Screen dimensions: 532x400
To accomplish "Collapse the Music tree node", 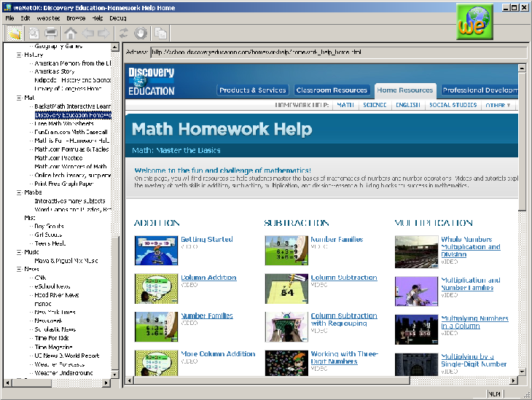I will 19,252.
